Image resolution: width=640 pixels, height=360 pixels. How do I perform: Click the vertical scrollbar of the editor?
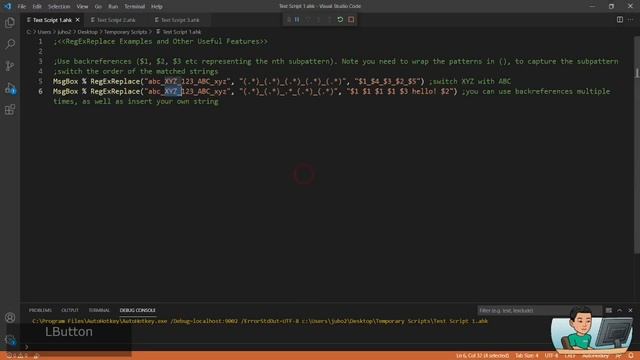click(637, 145)
